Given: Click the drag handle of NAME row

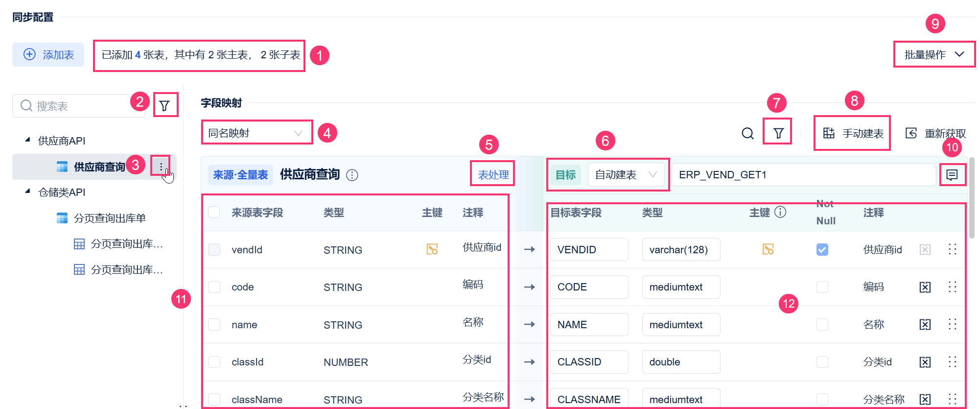Looking at the screenshot, I should pyautogui.click(x=952, y=324).
